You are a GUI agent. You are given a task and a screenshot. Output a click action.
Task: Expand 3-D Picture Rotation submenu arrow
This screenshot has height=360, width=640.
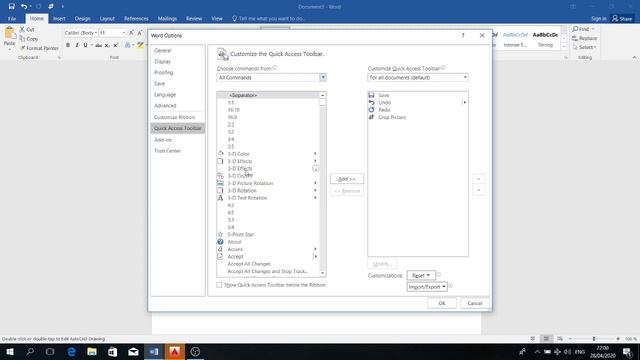coord(315,183)
